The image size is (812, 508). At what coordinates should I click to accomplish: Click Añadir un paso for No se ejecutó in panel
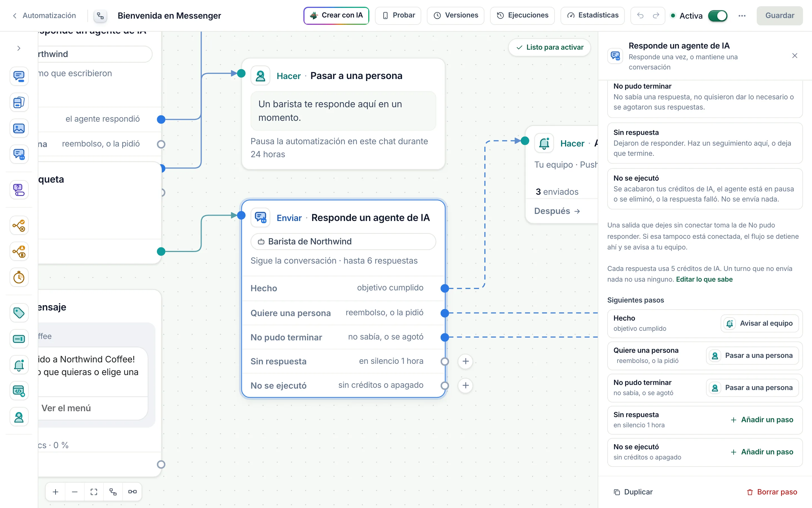point(762,452)
